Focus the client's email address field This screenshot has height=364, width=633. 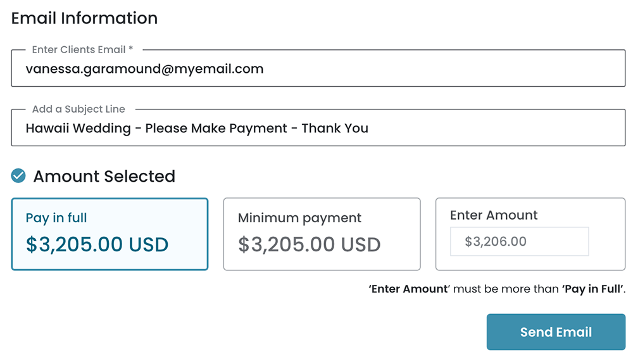[x=318, y=69]
